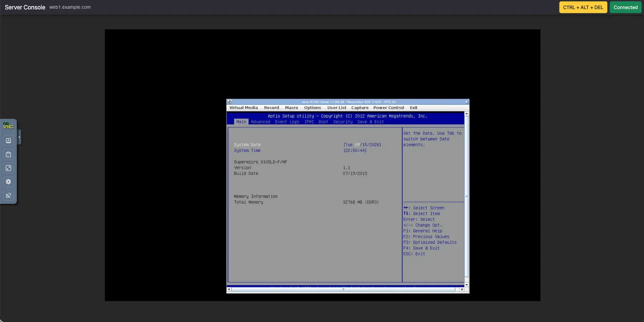Switch to the Event Logs tab
Viewport: 644px width, 322px height.
point(287,122)
